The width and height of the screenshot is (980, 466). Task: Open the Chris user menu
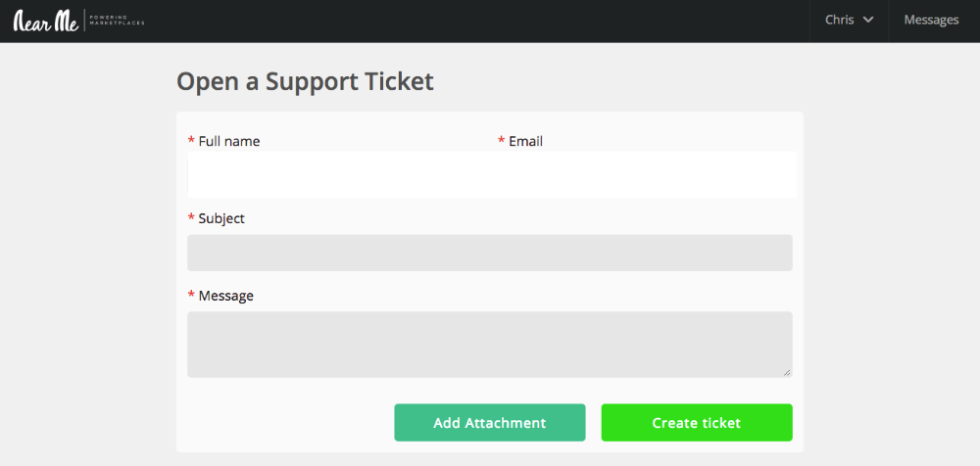[849, 20]
